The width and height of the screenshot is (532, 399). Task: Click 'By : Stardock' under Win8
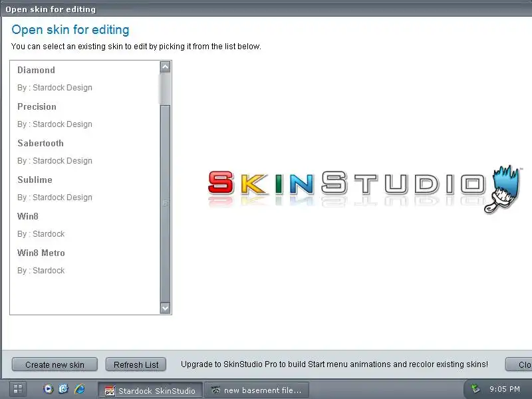(x=41, y=234)
